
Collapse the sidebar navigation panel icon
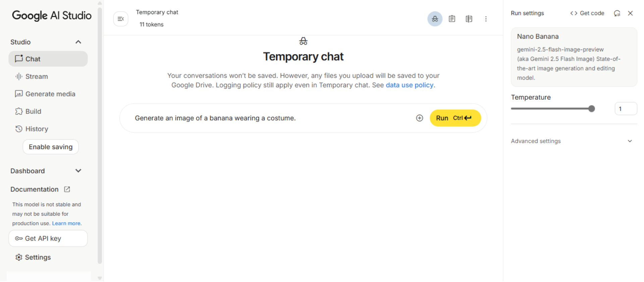click(x=121, y=19)
